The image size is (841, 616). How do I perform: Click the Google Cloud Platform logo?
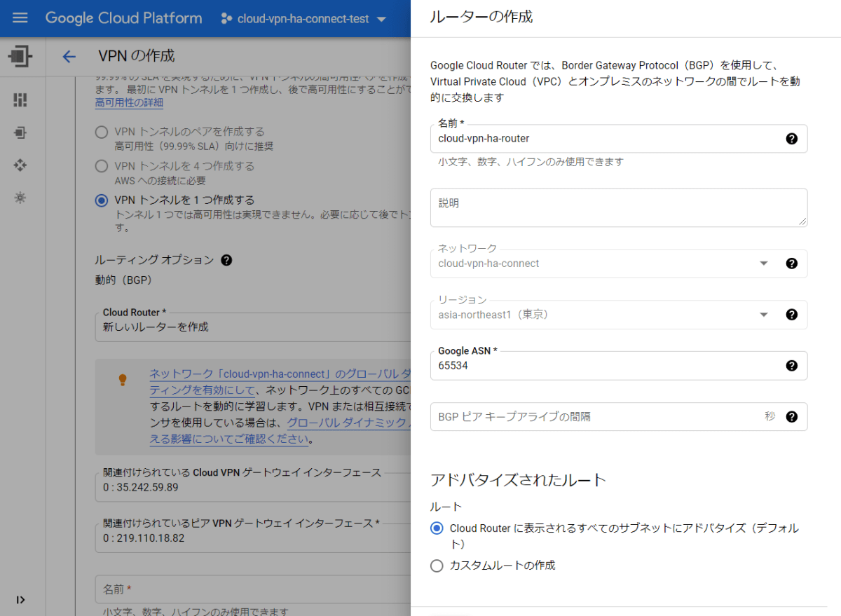(x=124, y=18)
